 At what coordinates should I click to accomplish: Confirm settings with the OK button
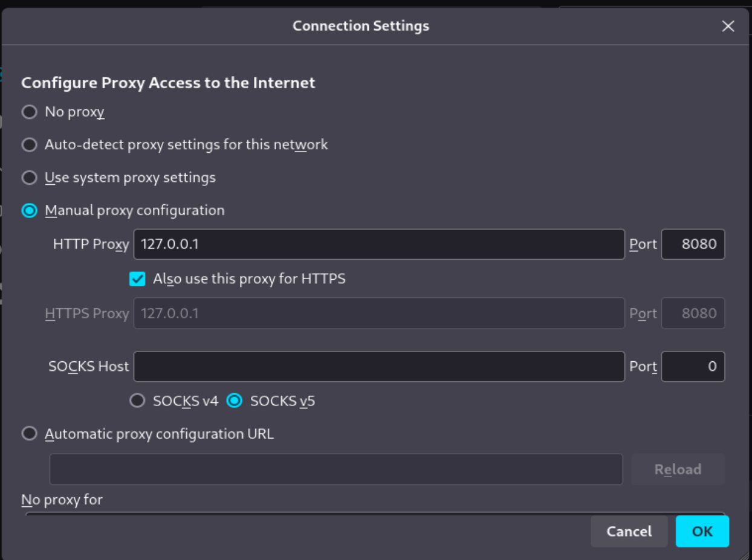(702, 532)
